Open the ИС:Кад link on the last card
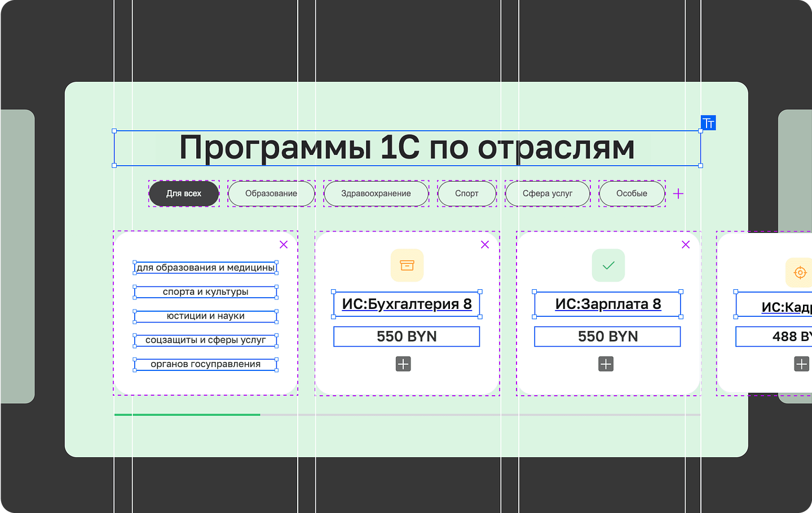 [786, 307]
